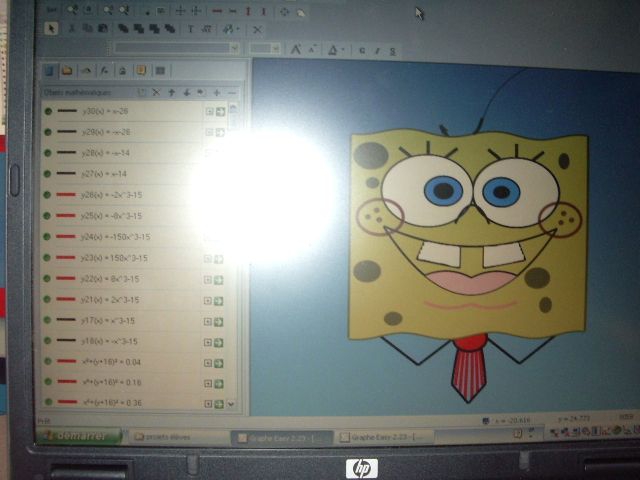Select the arrow pointer tool
This screenshot has height=480, width=640.
[x=51, y=29]
